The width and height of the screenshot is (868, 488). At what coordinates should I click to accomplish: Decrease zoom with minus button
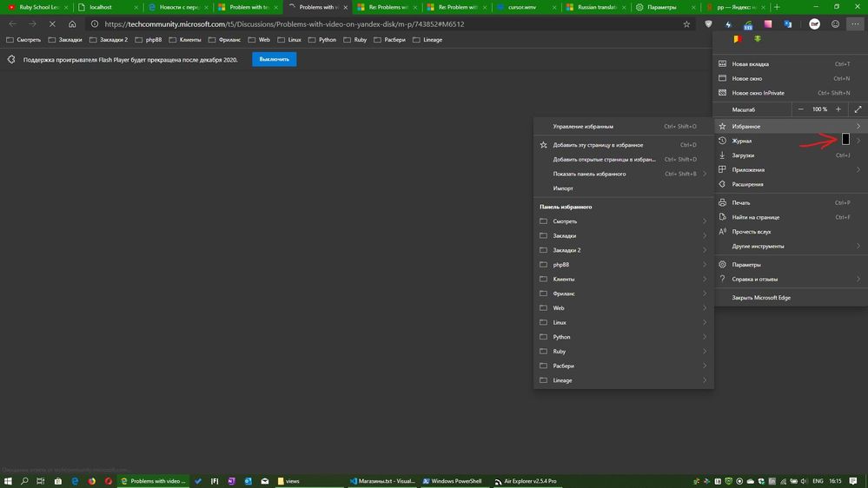[x=800, y=109]
